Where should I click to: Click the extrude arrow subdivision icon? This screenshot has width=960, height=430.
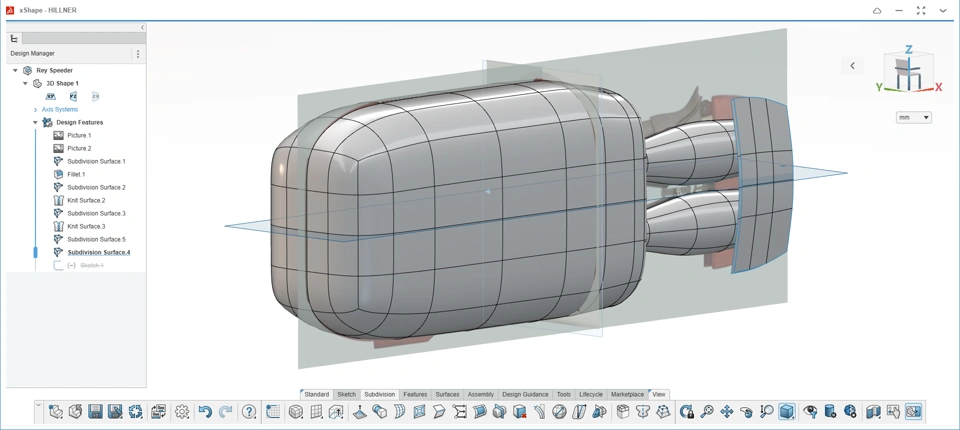click(x=336, y=412)
